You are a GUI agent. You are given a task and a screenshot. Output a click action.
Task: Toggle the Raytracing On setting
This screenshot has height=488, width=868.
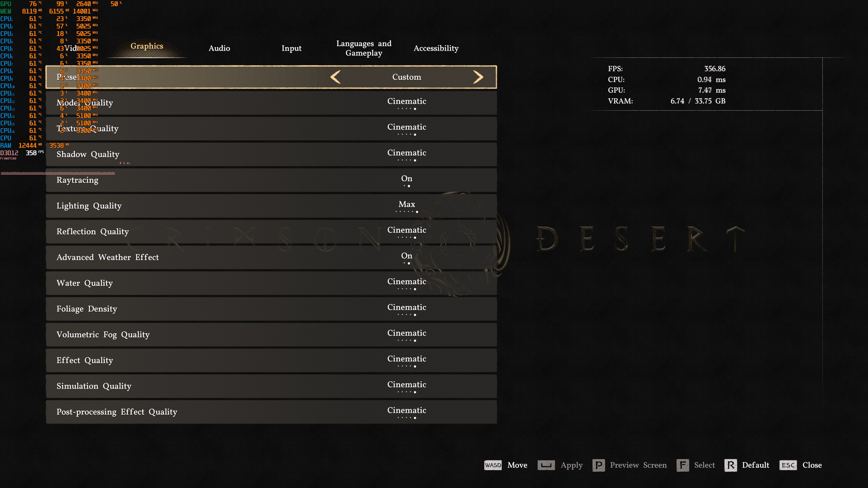click(x=406, y=180)
